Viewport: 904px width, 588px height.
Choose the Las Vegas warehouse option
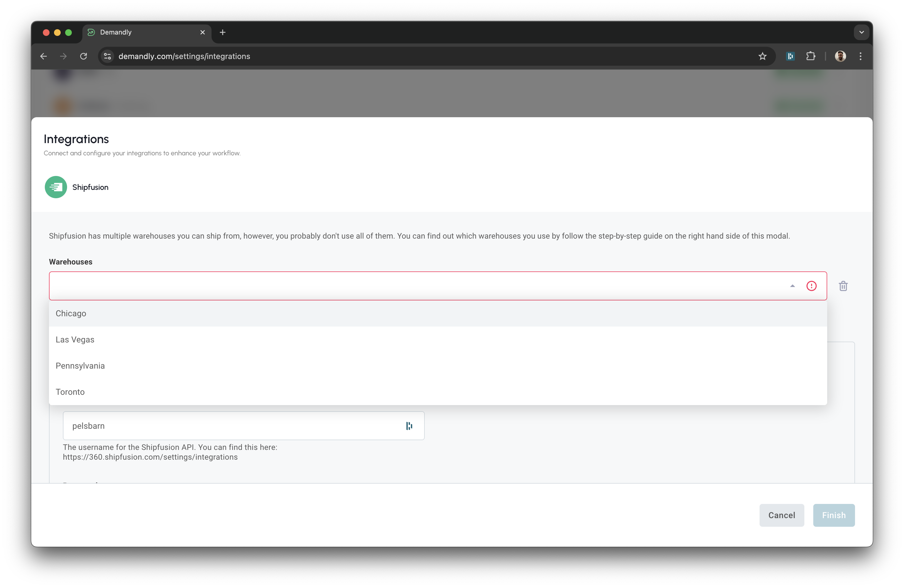click(x=75, y=340)
